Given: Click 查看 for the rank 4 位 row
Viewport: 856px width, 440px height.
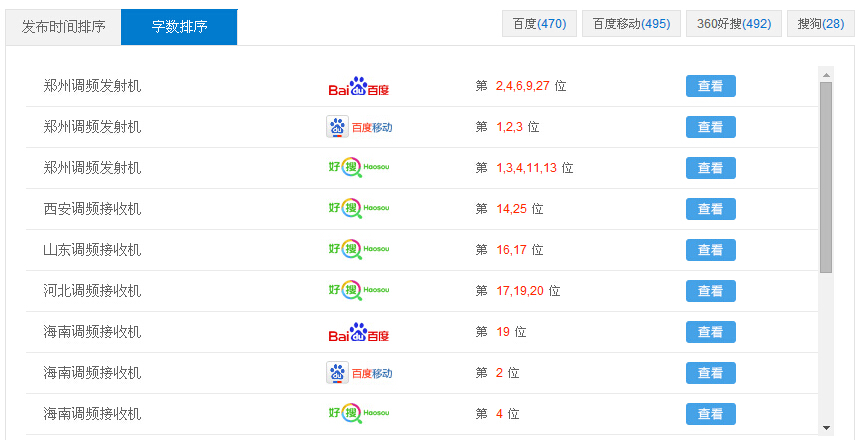Looking at the screenshot, I should pos(711,414).
